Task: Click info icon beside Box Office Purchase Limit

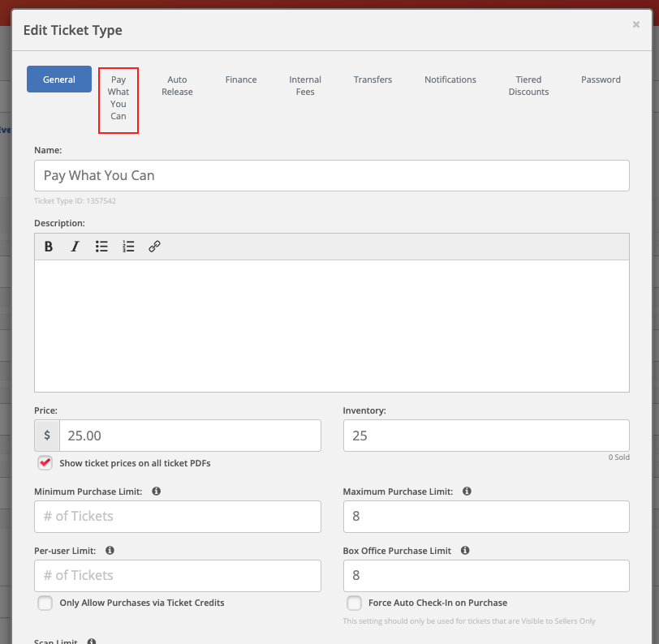Action: point(465,551)
